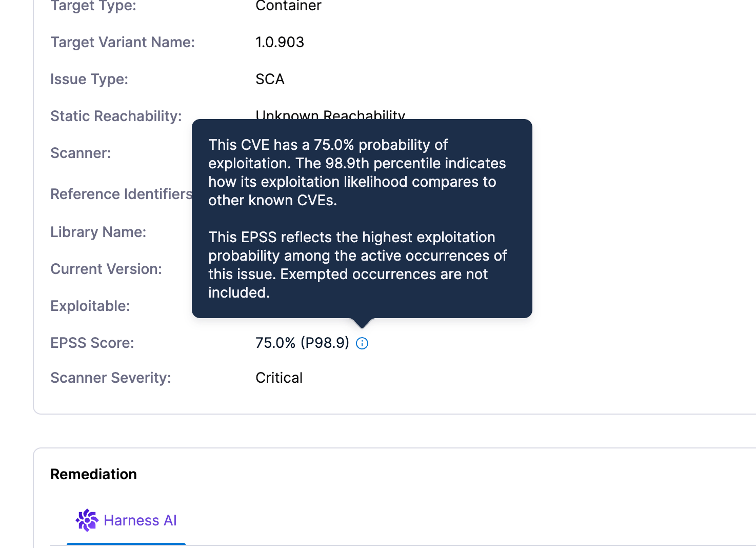Click the Critical scanner severity value
756x548 pixels.
tap(279, 378)
